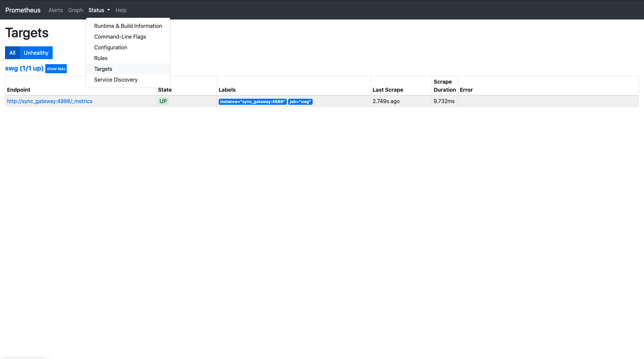The image size is (644, 359).
Task: Collapse the swg job with show less
Action: (x=56, y=69)
